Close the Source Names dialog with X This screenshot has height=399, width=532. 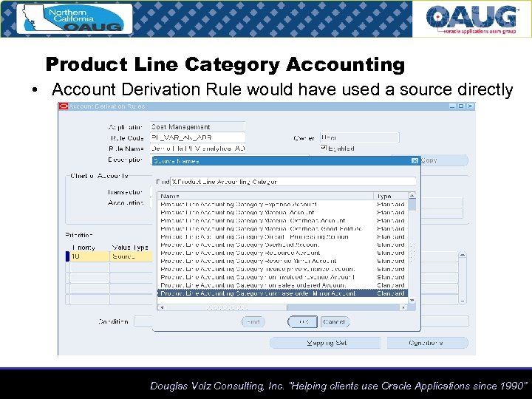[x=415, y=161]
